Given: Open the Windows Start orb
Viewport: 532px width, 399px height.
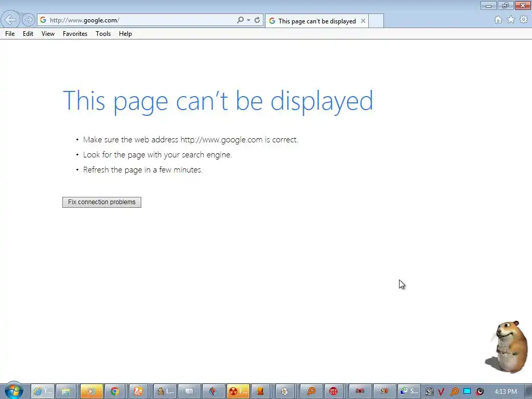Looking at the screenshot, I should tap(14, 391).
